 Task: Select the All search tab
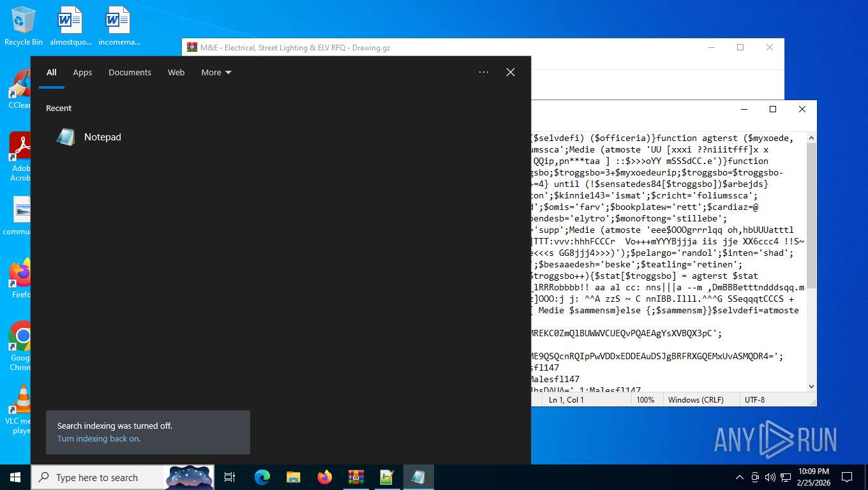point(52,72)
